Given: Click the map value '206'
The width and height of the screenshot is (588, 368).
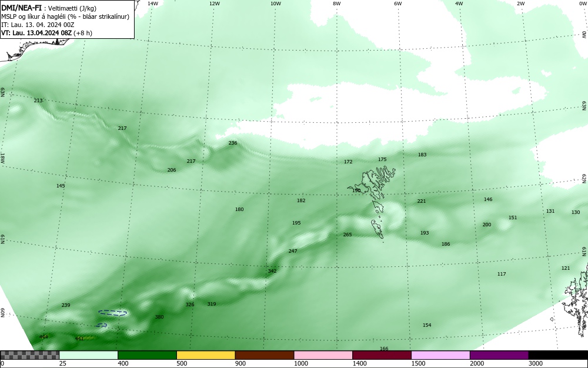Looking at the screenshot, I should pyautogui.click(x=171, y=170).
